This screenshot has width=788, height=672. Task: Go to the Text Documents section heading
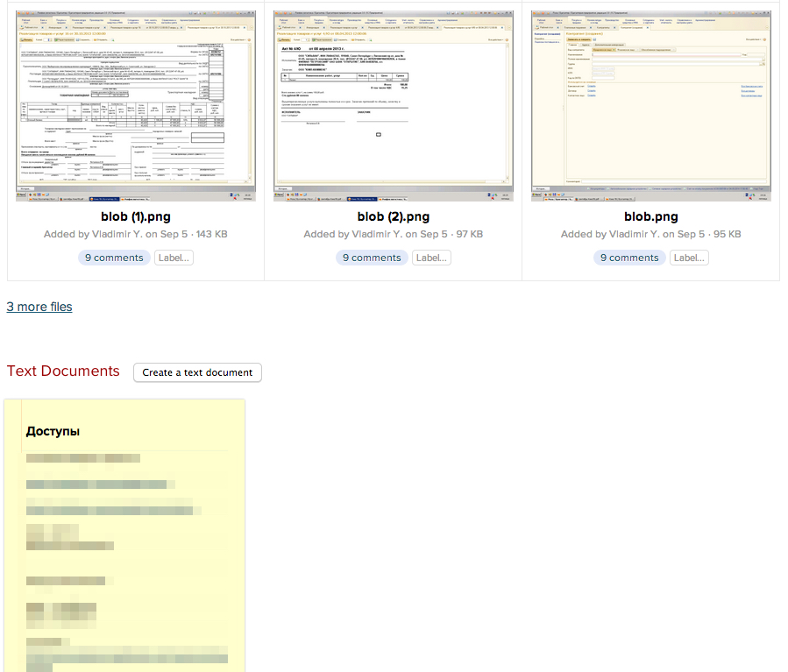pos(63,371)
